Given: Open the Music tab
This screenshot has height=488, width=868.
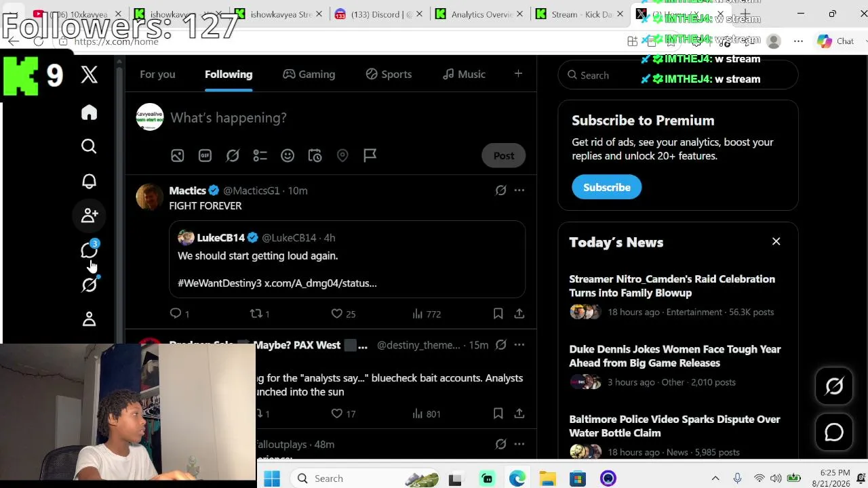Looking at the screenshot, I should click(x=464, y=75).
